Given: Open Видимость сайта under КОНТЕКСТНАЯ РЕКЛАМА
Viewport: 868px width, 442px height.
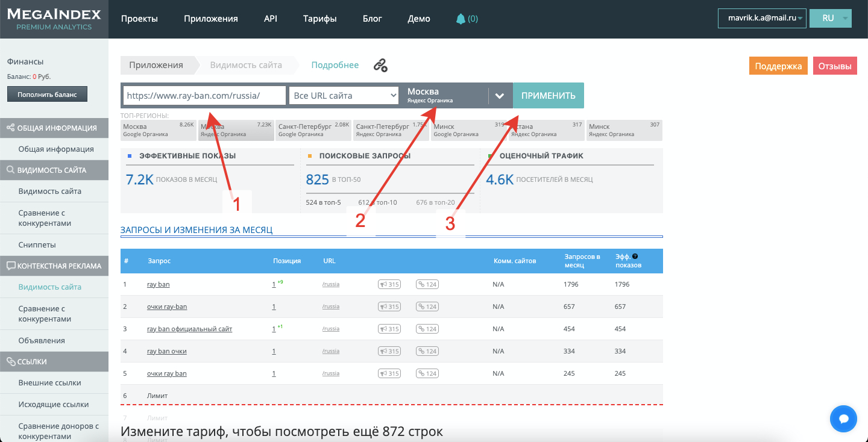Looking at the screenshot, I should pos(50,287).
